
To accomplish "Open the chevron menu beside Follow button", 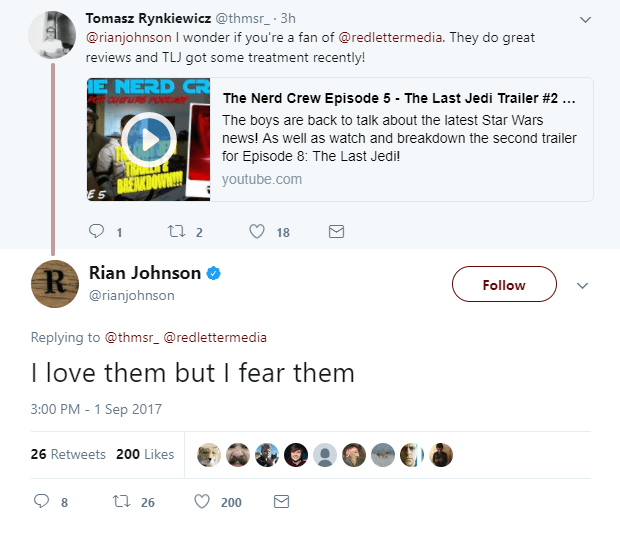I will tap(582, 285).
